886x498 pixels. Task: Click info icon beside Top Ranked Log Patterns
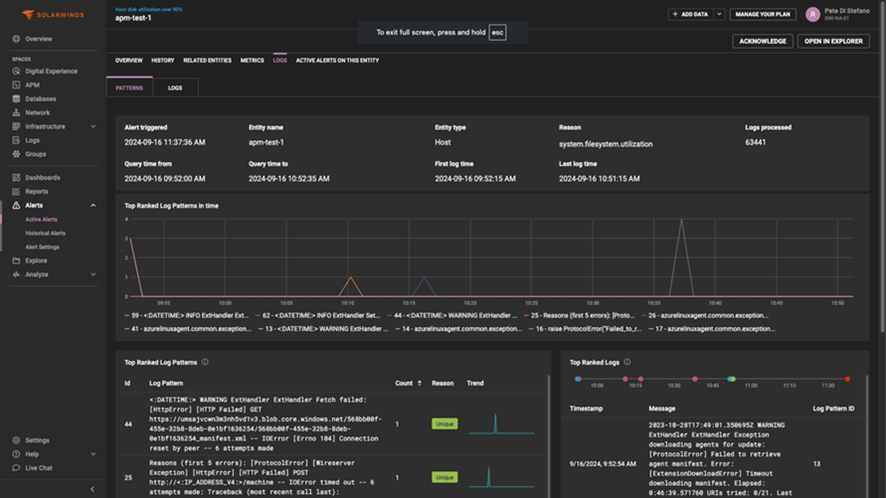pyautogui.click(x=205, y=362)
